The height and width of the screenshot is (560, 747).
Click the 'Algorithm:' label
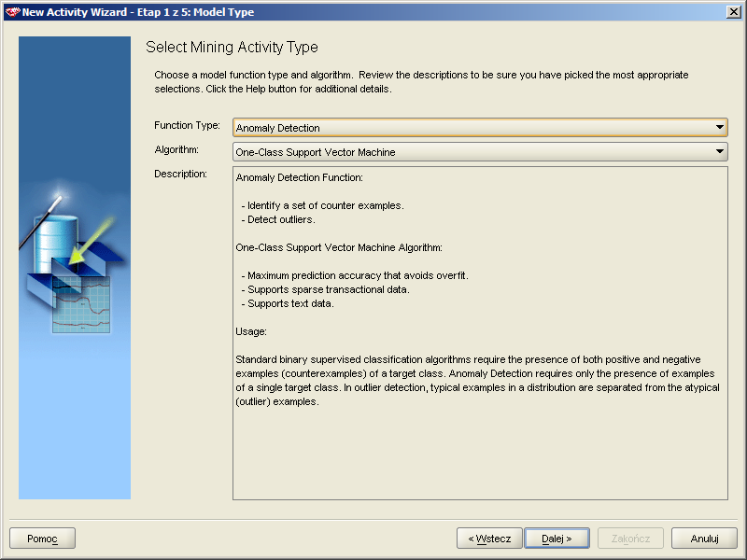(176, 149)
